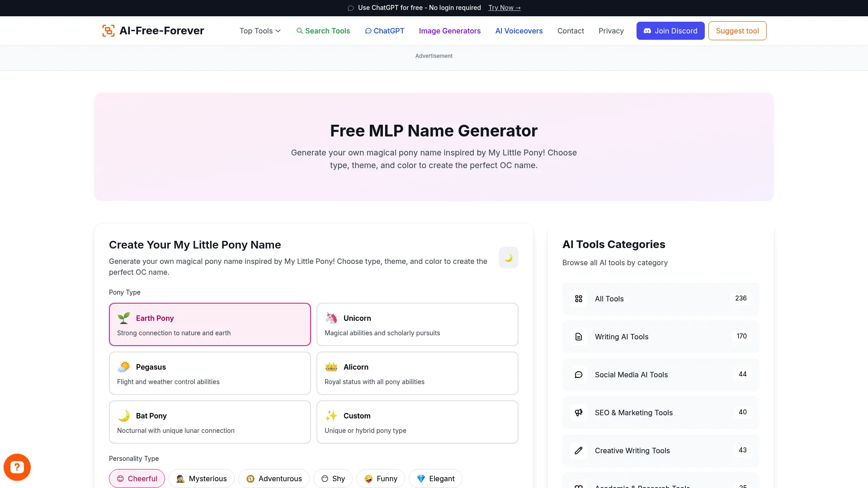Viewport: 868px width, 488px height.
Task: Click the search magnifier icon beside Search Tools
Action: tap(300, 31)
